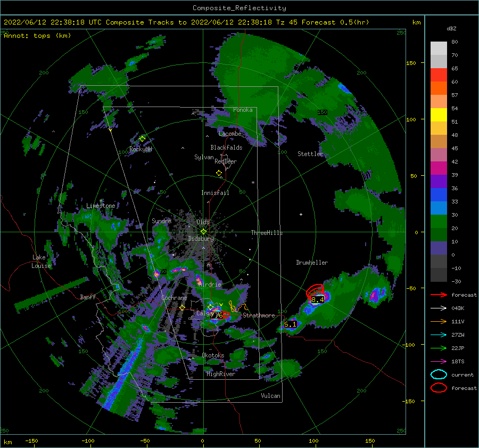Select the Sundre label
The image size is (479, 448).
pyautogui.click(x=162, y=221)
